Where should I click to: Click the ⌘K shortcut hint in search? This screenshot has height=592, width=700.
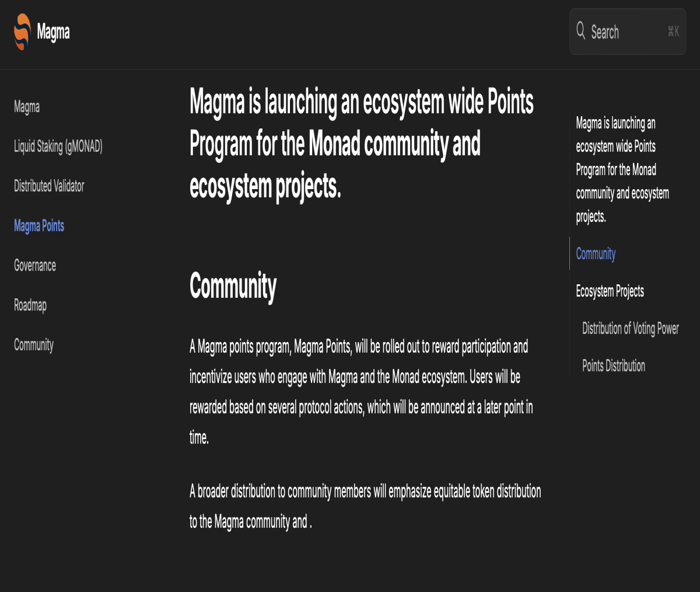pos(673,32)
